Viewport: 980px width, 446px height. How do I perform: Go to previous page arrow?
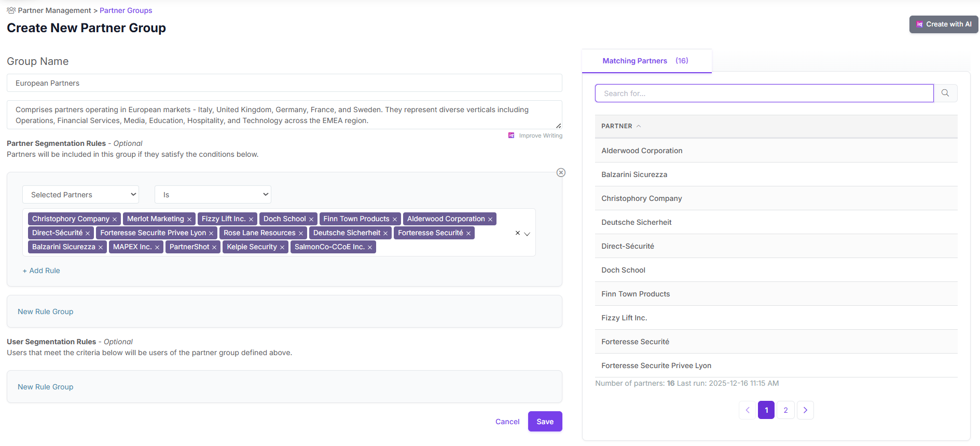pyautogui.click(x=748, y=410)
